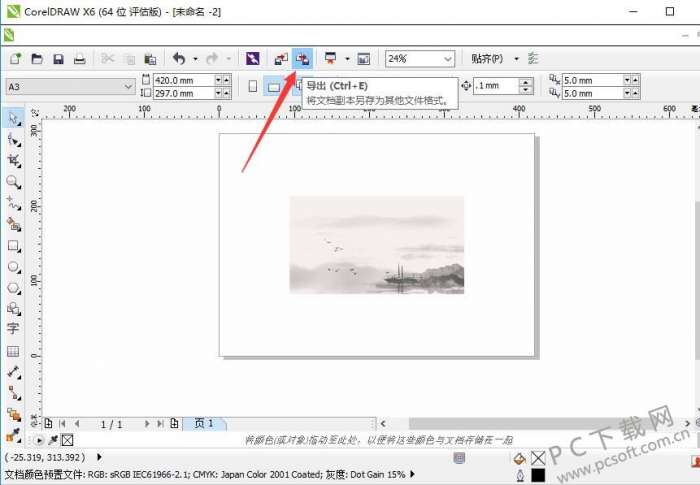This screenshot has width=700, height=485.
Task: Click the no-fill X indicator swatch
Action: tap(538, 458)
